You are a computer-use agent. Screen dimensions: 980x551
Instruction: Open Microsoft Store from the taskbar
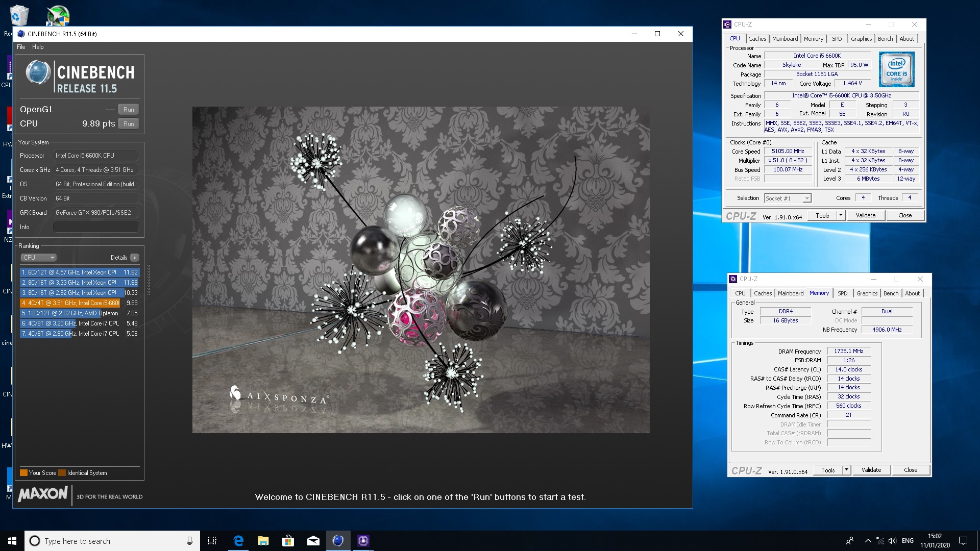[288, 541]
